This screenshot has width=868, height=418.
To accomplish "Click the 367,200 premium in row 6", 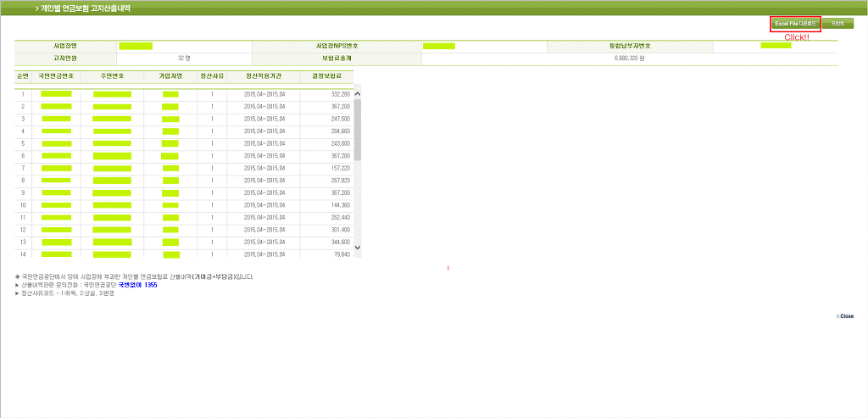I will 341,155.
